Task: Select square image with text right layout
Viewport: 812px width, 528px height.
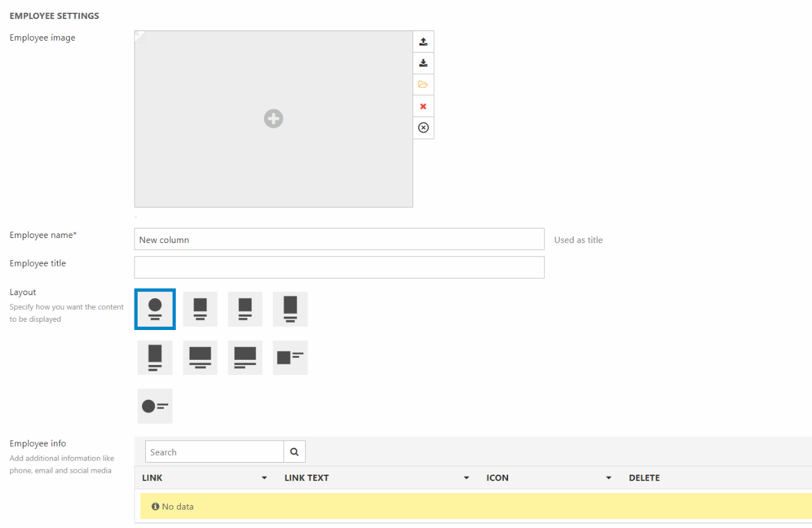Action: point(290,357)
